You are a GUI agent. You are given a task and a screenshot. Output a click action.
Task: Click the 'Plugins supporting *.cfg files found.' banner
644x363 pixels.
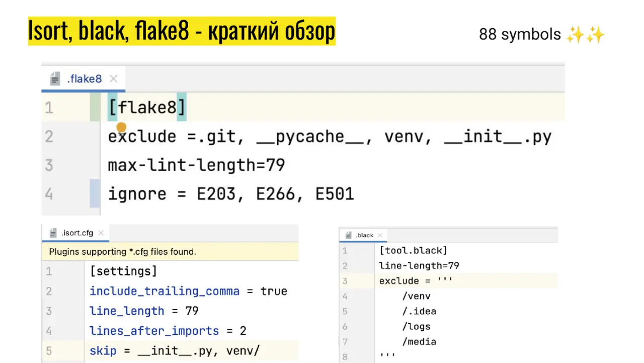[x=171, y=251]
